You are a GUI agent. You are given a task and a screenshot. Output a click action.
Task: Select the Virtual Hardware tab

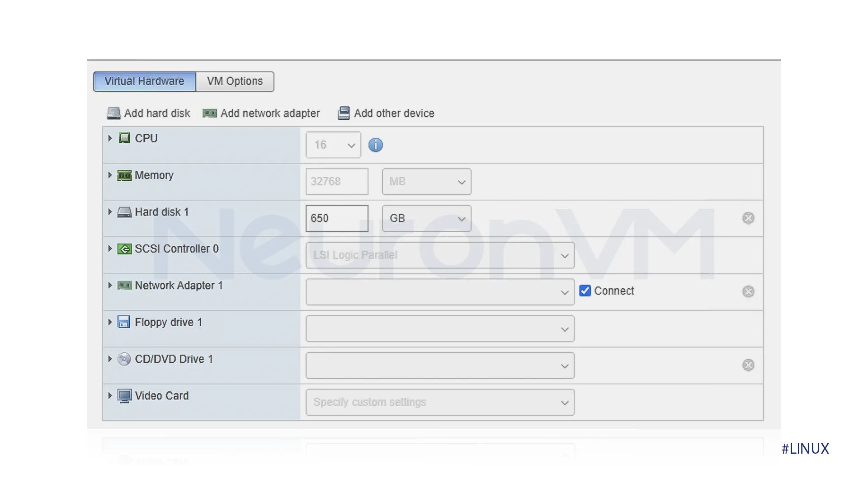point(144,81)
